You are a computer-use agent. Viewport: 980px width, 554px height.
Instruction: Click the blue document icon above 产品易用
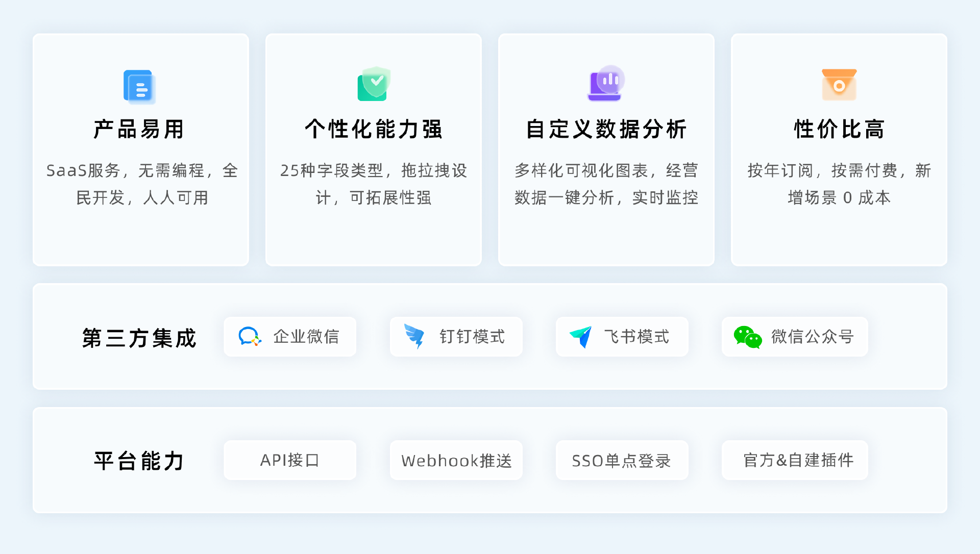point(139,87)
